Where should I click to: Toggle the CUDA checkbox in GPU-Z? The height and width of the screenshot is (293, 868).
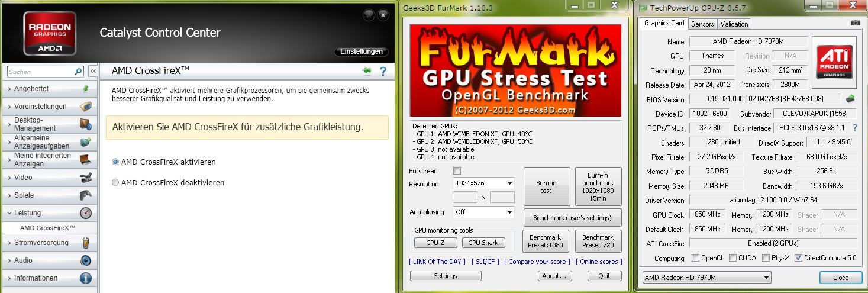click(733, 258)
